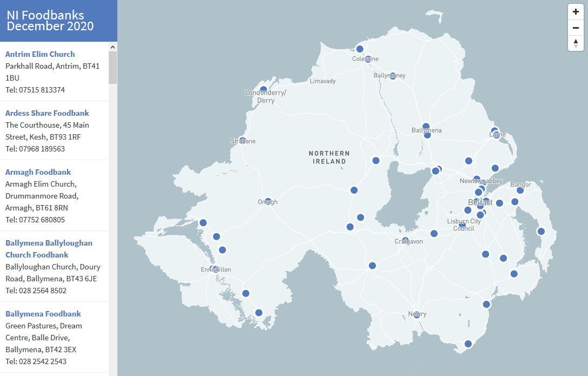The height and width of the screenshot is (376, 588).
Task: Click Tel: 028 2564 8502 text
Action: coord(36,291)
